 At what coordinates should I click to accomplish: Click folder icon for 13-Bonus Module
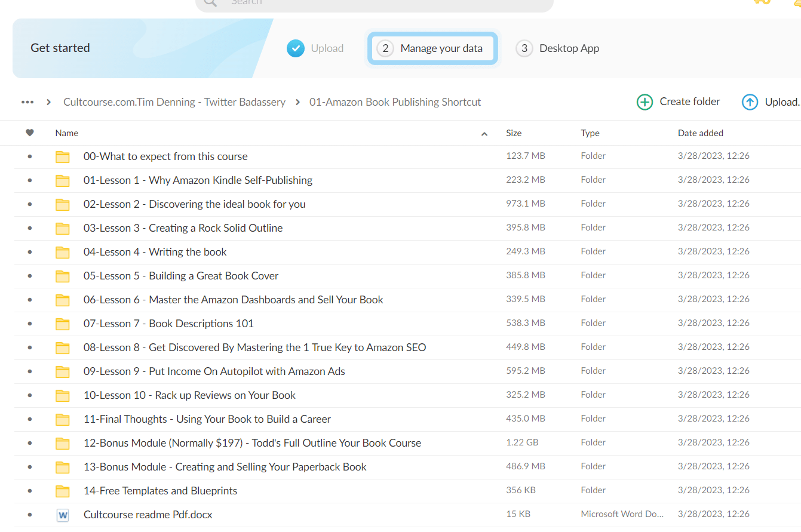pos(63,467)
